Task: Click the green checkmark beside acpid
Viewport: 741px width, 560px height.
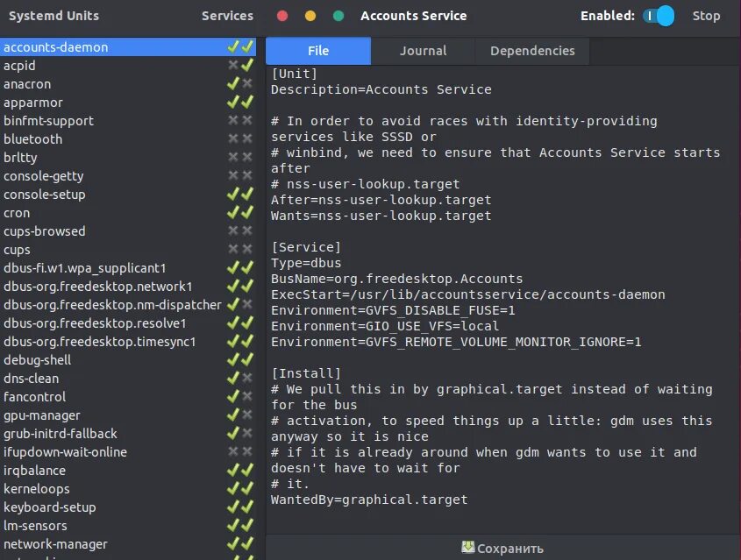Action: 247,66
